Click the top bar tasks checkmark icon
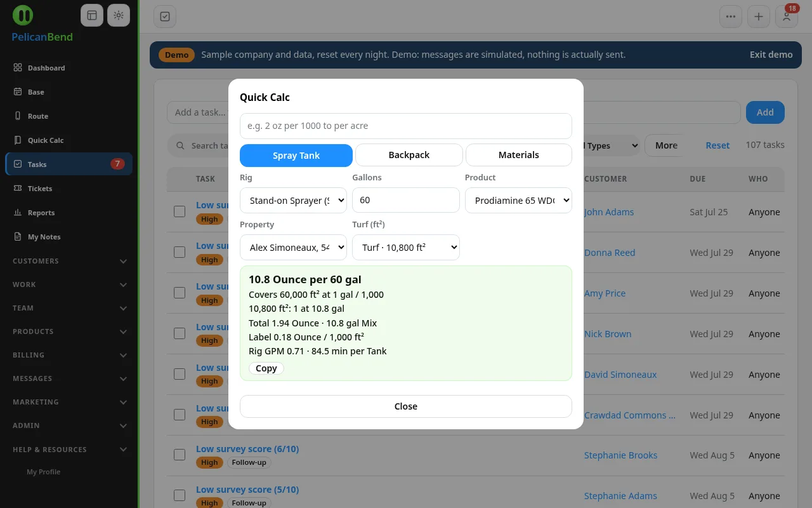Viewport: 812px width, 508px height. [165, 17]
